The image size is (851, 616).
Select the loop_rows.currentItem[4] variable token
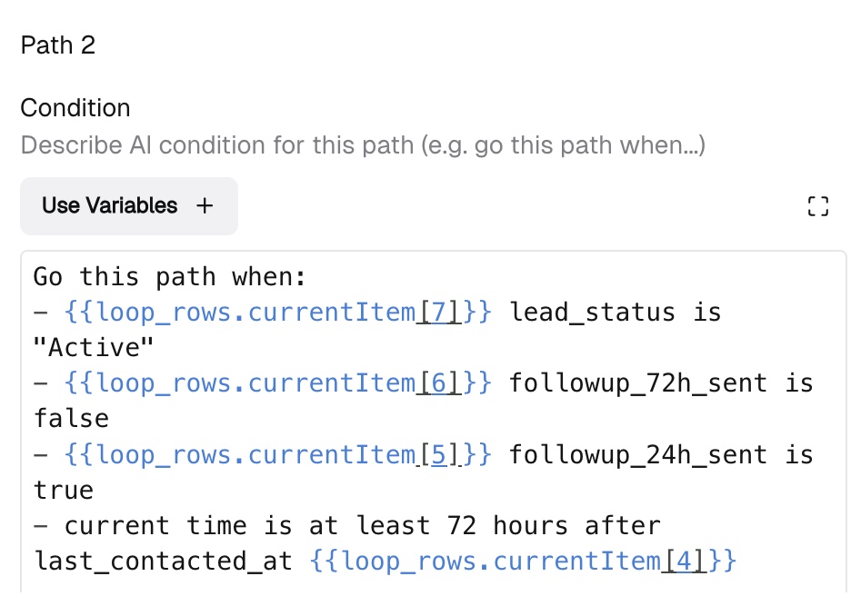coord(523,561)
